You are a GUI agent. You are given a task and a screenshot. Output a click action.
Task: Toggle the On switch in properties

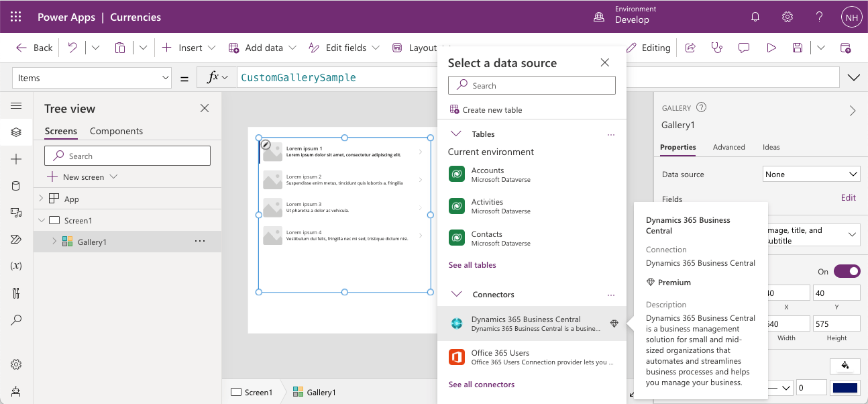tap(847, 271)
